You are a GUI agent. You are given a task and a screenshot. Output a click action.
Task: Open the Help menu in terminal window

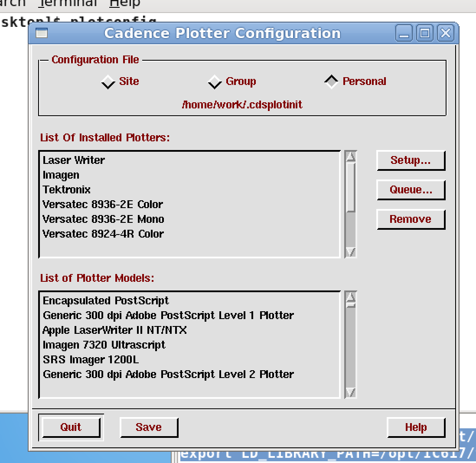pos(125,3)
